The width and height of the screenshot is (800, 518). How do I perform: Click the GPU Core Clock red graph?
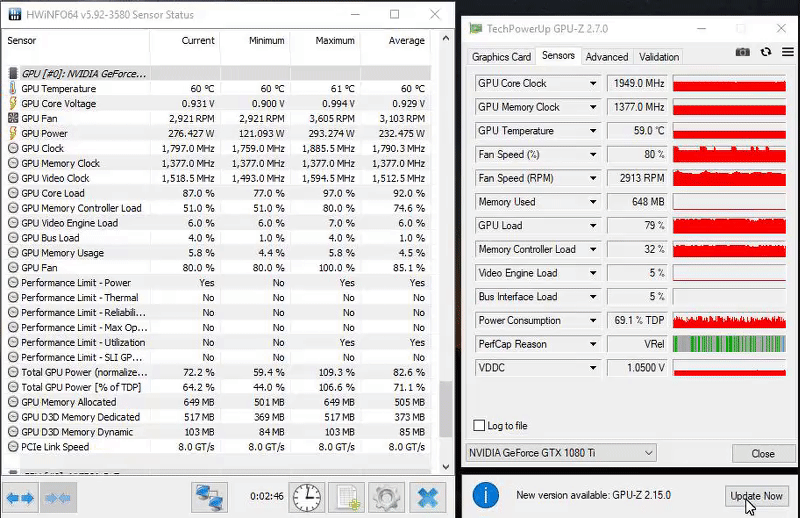729,83
